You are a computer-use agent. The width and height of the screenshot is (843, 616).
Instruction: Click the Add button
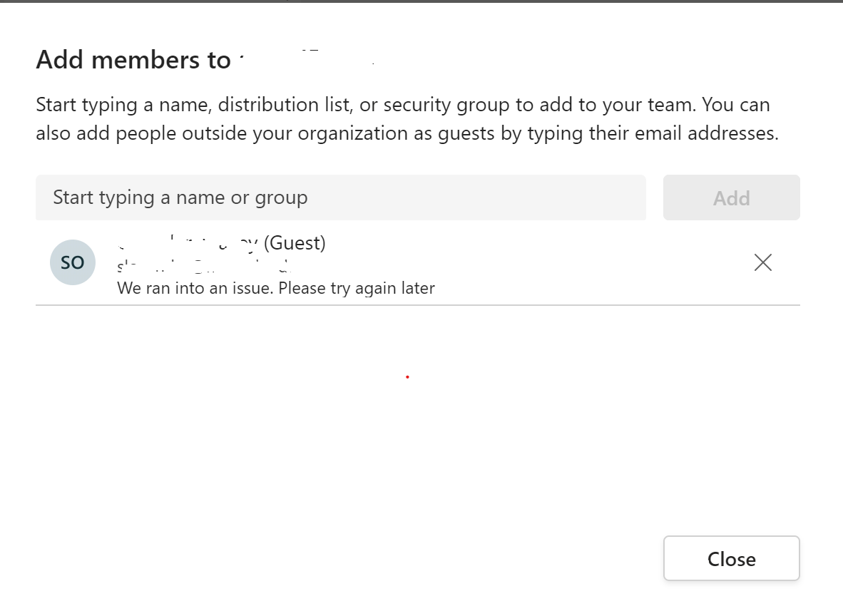click(731, 197)
